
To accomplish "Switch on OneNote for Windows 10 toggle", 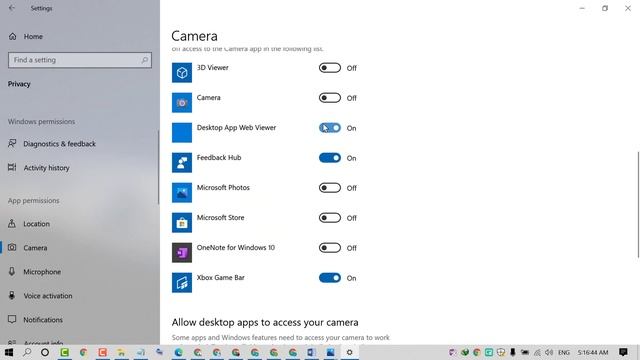I will (330, 248).
